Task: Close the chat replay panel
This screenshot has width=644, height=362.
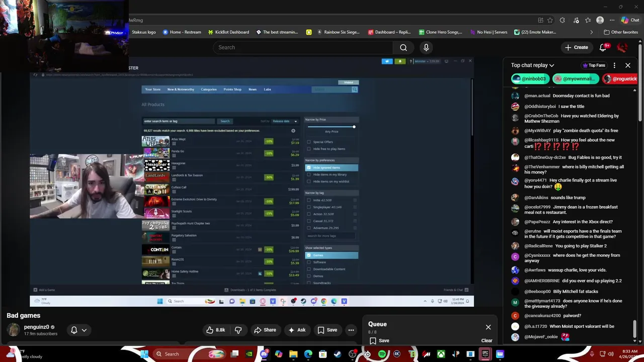Action: 628,65
